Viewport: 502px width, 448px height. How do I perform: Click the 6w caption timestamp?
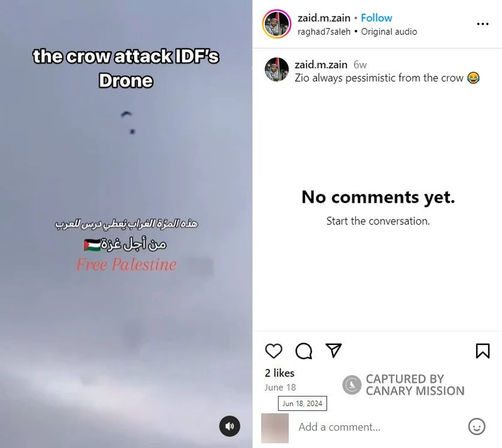pos(360,65)
